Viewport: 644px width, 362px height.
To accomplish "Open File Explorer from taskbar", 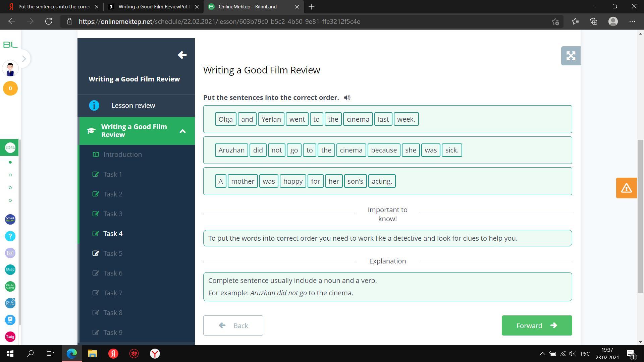I will 92,354.
